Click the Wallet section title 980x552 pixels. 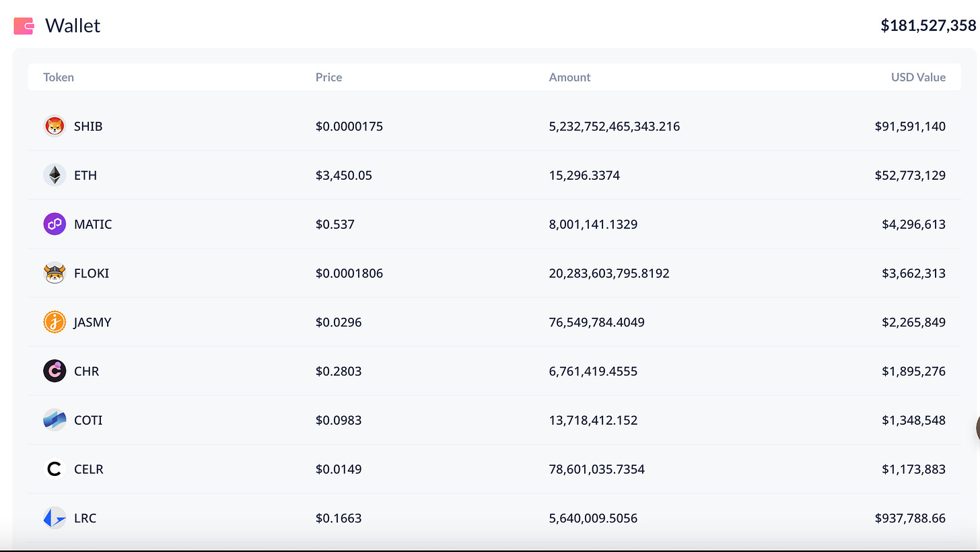click(73, 26)
